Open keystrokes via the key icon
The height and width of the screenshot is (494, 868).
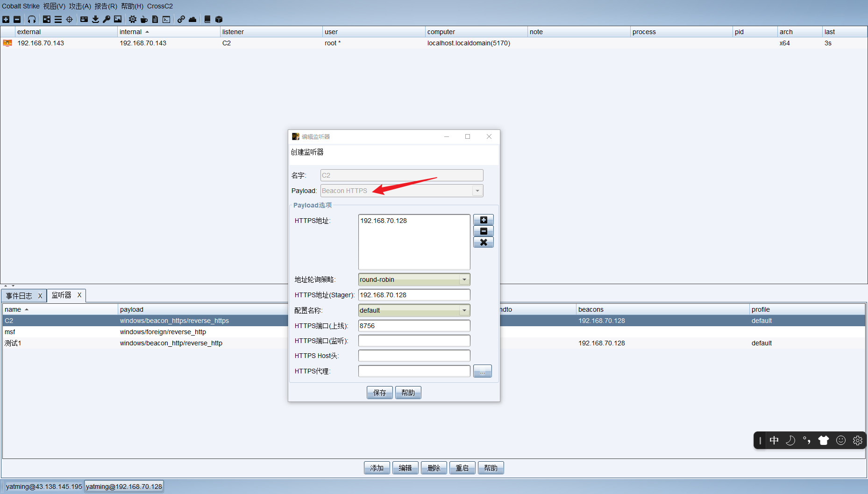click(107, 19)
